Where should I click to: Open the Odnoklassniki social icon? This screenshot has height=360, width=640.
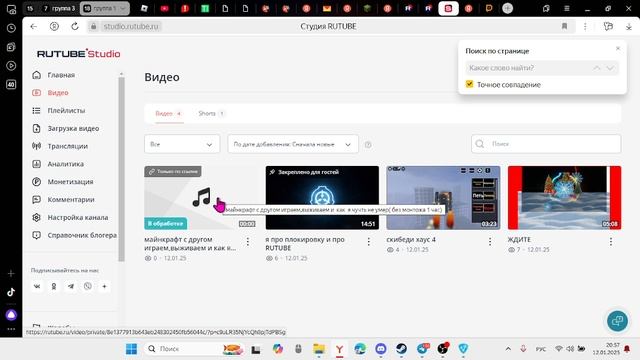point(53,287)
